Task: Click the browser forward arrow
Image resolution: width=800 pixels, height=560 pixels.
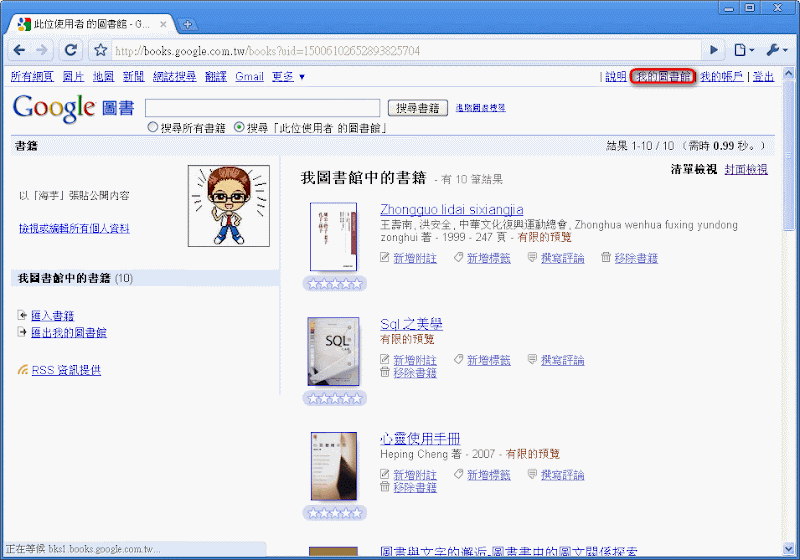Action: tap(42, 50)
